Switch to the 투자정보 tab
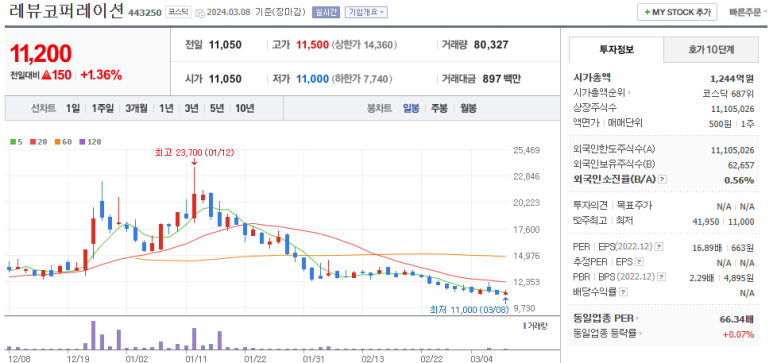The width and height of the screenshot is (773, 363). click(x=616, y=49)
